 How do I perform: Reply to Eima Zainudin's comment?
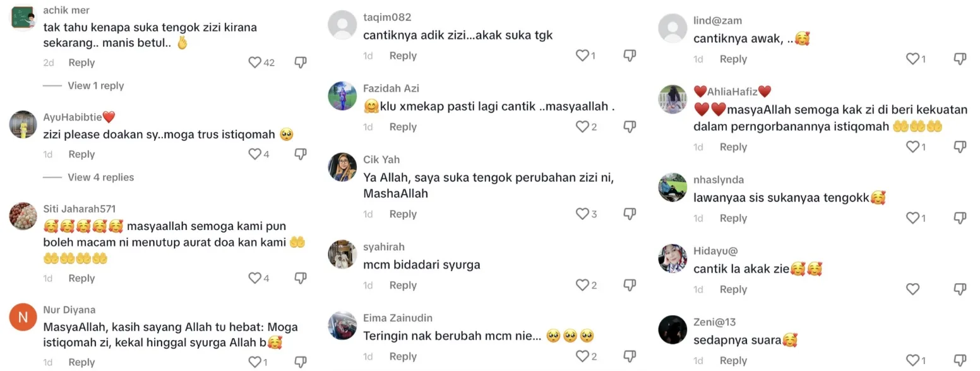click(403, 357)
